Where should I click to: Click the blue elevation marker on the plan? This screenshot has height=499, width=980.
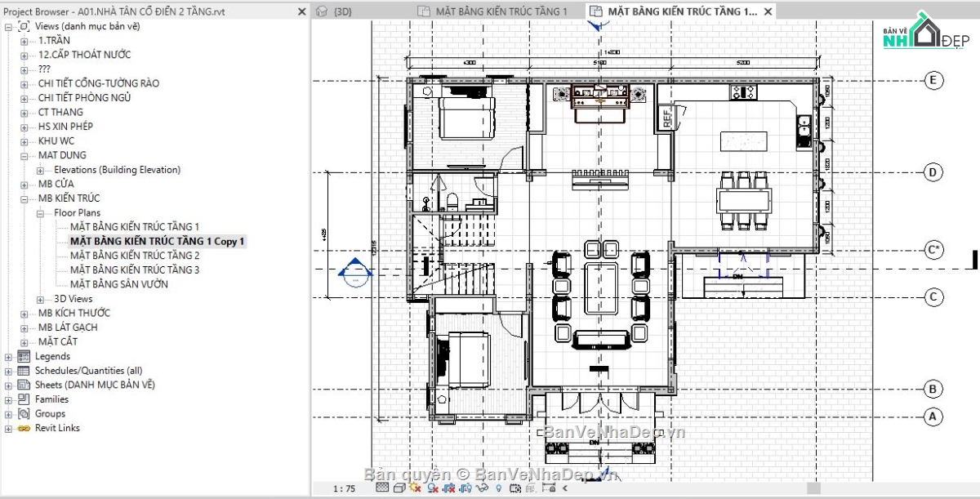[354, 270]
